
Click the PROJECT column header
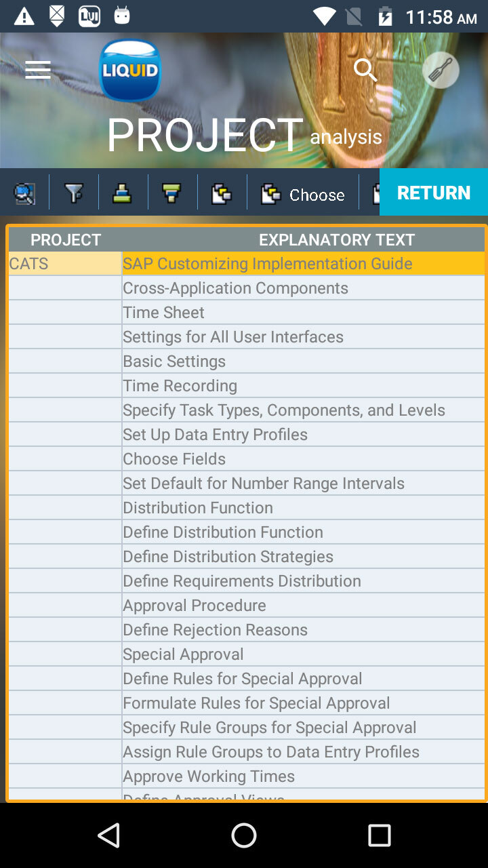[x=65, y=240]
